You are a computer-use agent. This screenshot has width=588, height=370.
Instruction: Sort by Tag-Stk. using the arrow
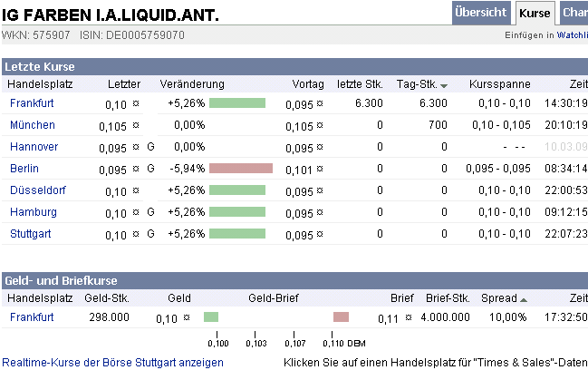[x=443, y=85]
